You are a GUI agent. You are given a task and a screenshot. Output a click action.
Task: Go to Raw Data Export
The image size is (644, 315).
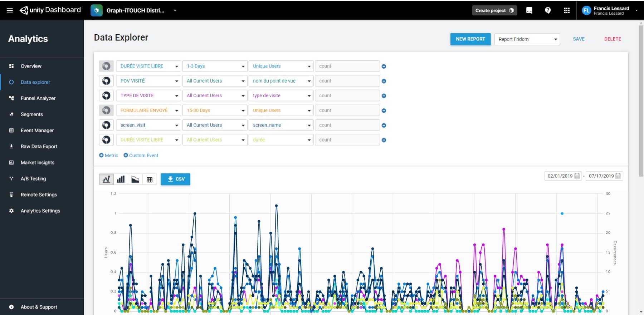(39, 147)
